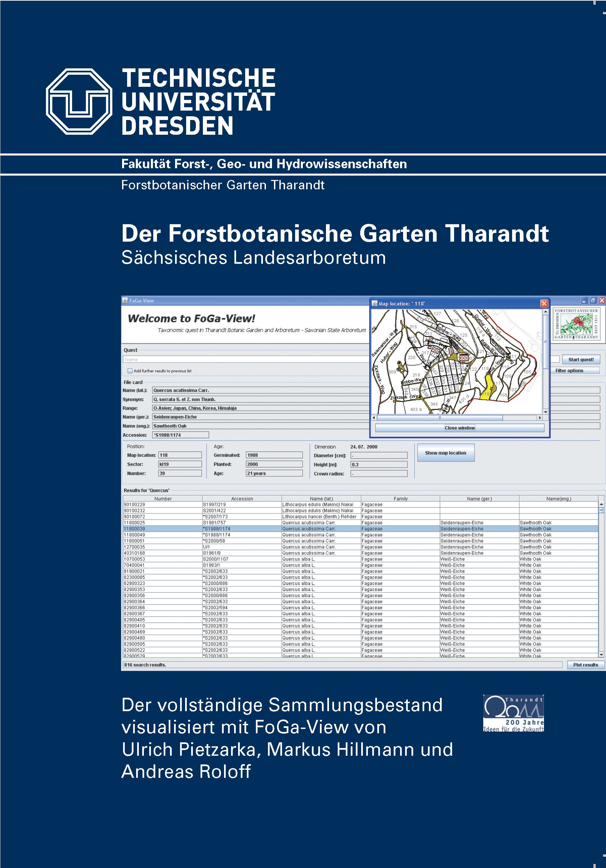Click Age field showing 21 years
This screenshot has width=606, height=868.
click(x=274, y=473)
